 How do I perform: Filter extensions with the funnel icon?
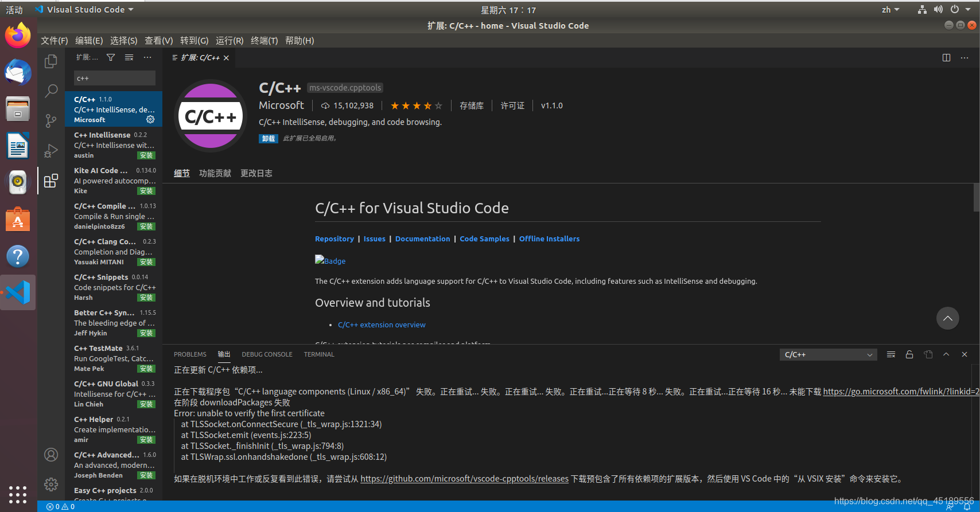(x=111, y=57)
